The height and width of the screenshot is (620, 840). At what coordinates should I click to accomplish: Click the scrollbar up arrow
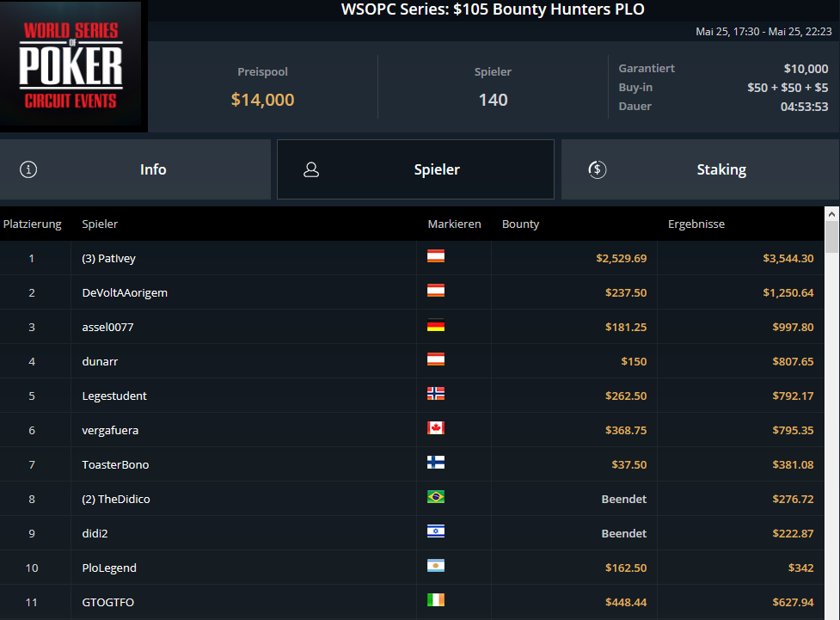[x=831, y=214]
